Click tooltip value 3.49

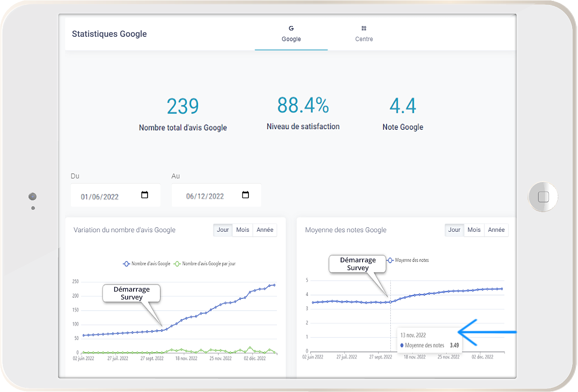(454, 345)
